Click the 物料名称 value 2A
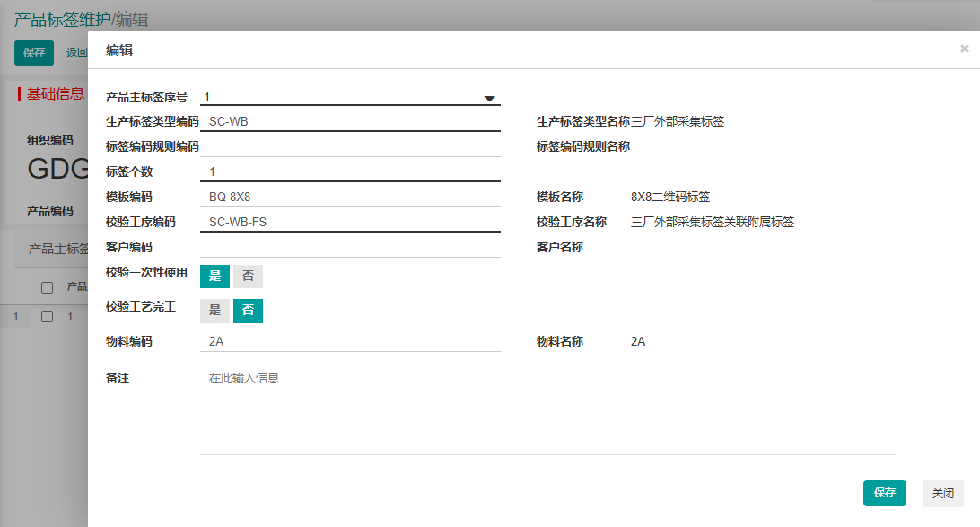This screenshot has width=980, height=527. pyautogui.click(x=638, y=341)
